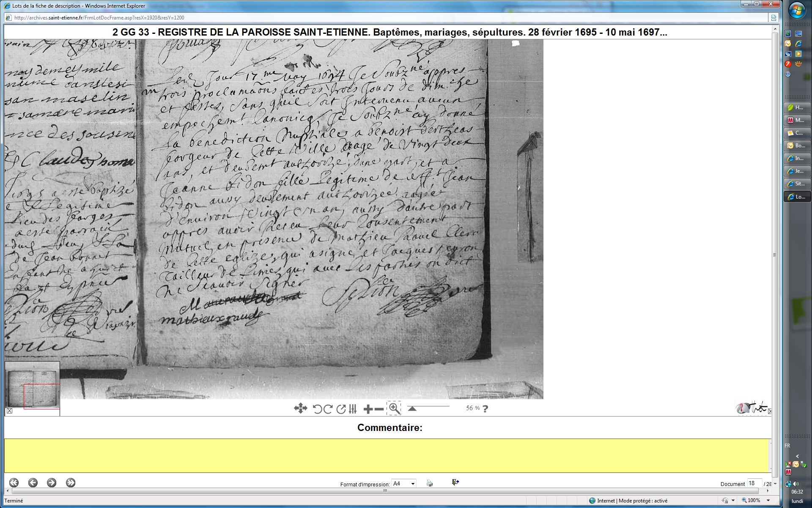Close the page thumbnail overview
This screenshot has width=812, height=508.
(9, 411)
